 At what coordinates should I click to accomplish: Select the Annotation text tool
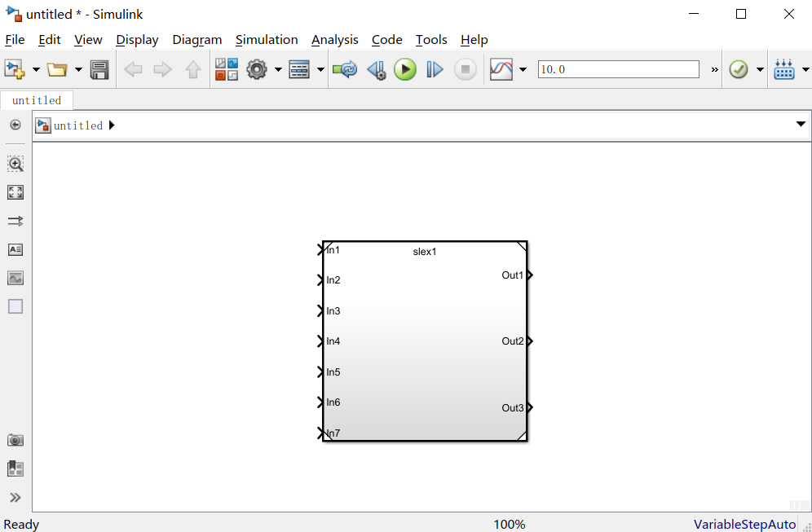pyautogui.click(x=15, y=250)
